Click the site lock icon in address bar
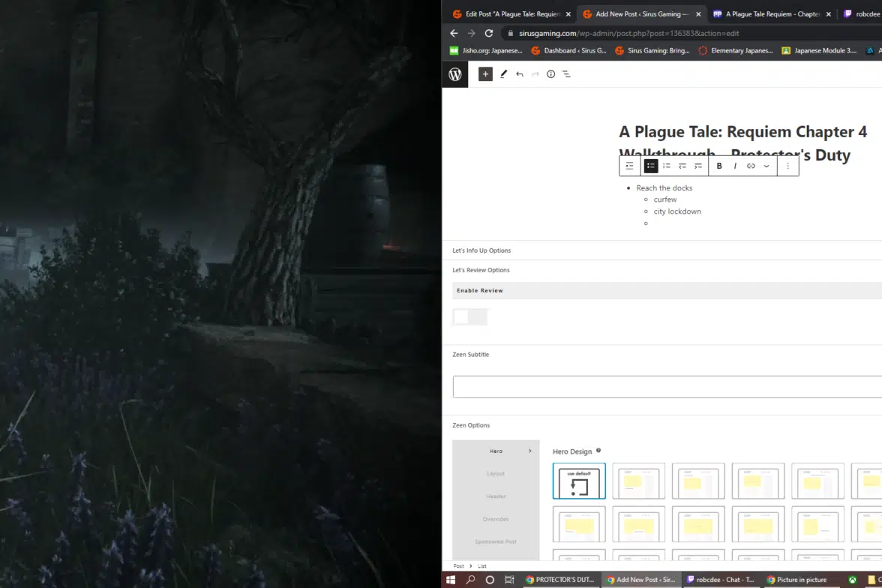Screen dimensions: 882x588 coord(511,33)
